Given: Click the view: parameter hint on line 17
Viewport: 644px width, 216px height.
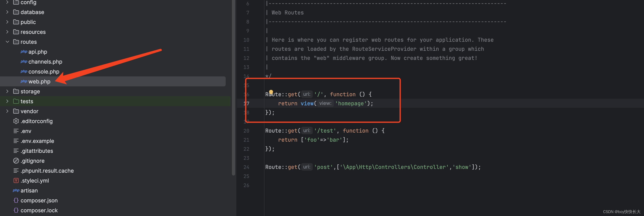Looking at the screenshot, I should point(325,103).
